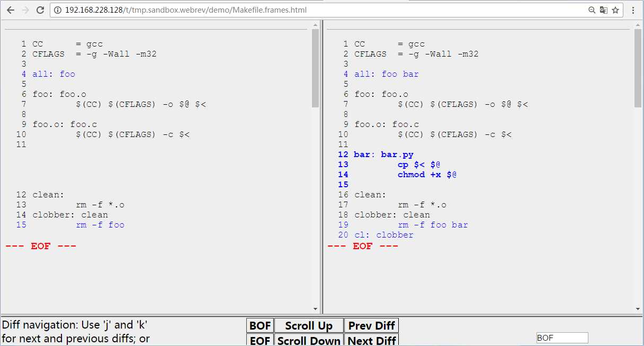644x346 pixels.
Task: Click the Scroll Up button
Action: (x=309, y=325)
